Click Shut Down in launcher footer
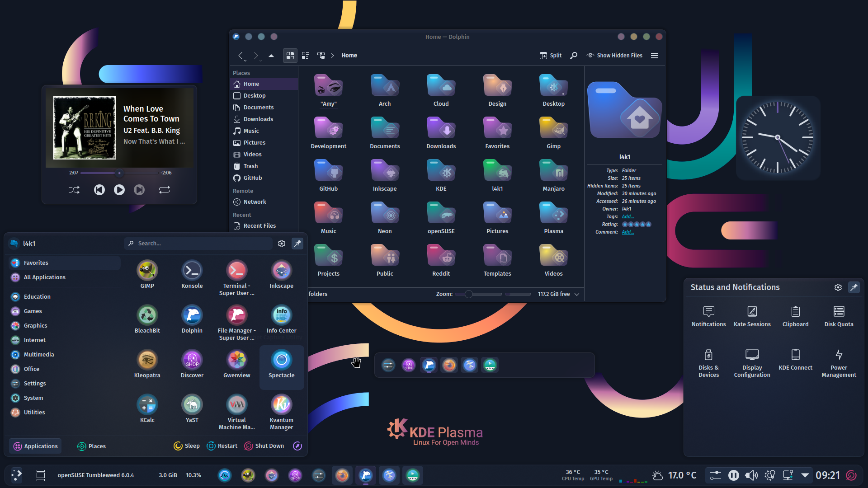 (x=264, y=446)
